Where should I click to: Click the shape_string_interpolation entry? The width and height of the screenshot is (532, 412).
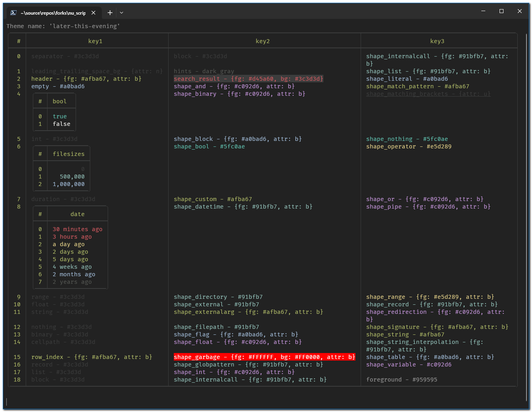pyautogui.click(x=425, y=346)
